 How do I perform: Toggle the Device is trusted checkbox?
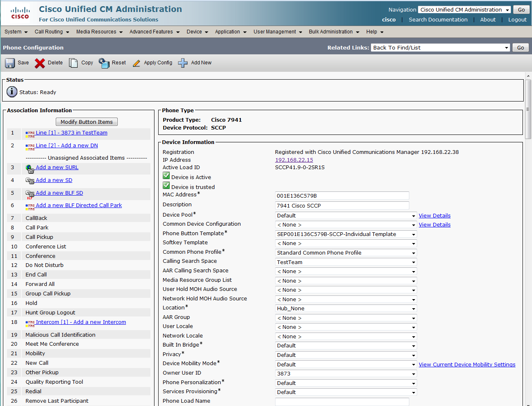[x=166, y=186]
